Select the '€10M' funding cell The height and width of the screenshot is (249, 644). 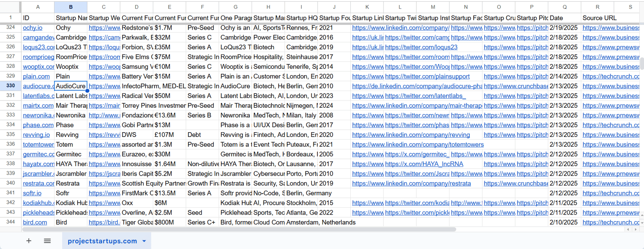(170, 67)
